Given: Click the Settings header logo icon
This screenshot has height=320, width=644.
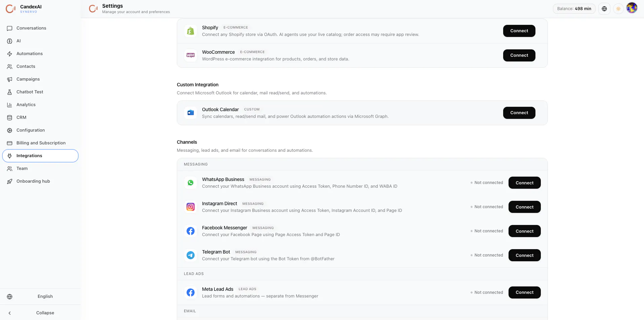Looking at the screenshot, I should pos(93,9).
